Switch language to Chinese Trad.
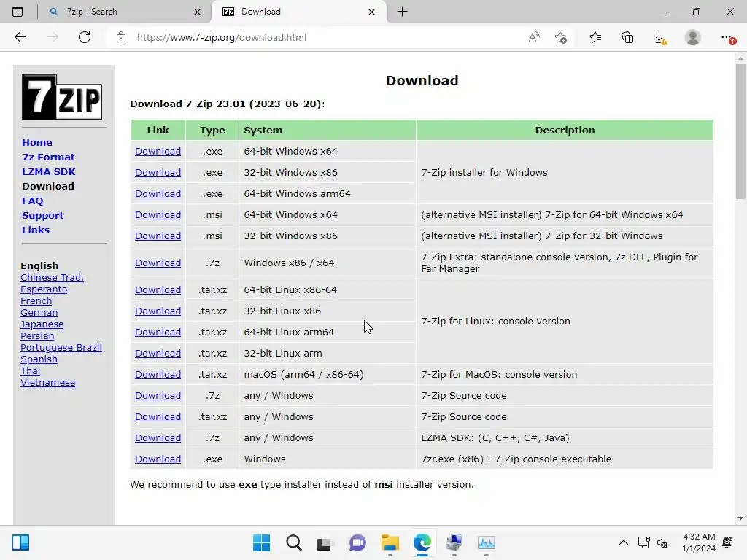This screenshot has width=747, height=560. [52, 278]
